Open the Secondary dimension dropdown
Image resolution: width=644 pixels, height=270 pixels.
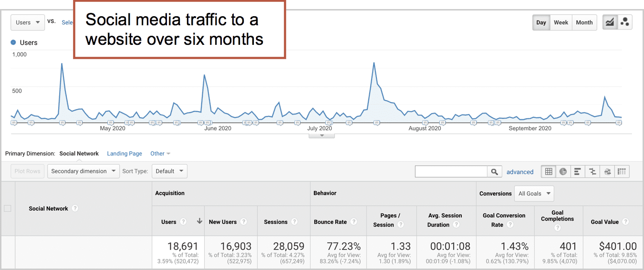(83, 171)
